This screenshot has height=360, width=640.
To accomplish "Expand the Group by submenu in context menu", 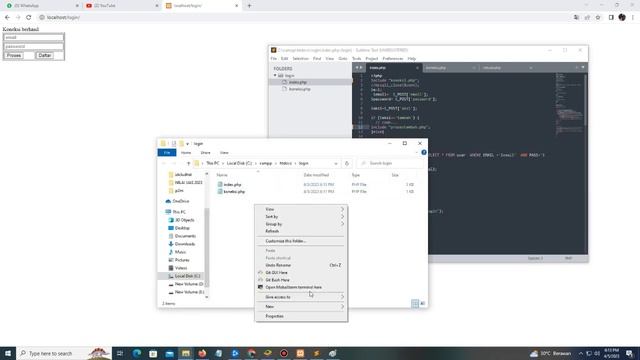I will click(x=301, y=224).
